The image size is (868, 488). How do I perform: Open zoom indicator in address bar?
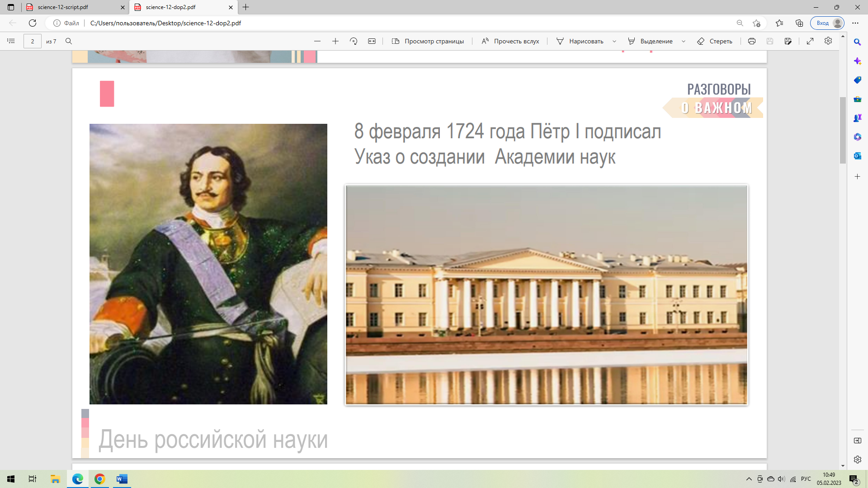[740, 23]
